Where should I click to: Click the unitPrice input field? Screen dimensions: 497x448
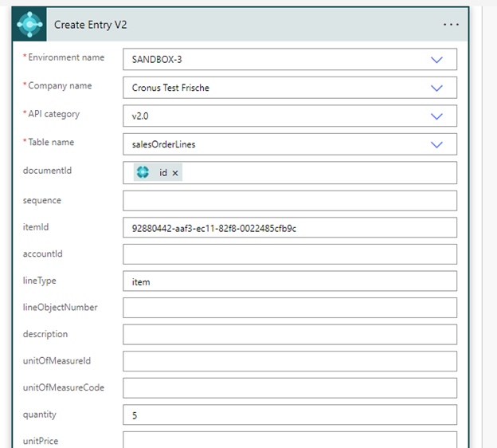click(x=290, y=440)
